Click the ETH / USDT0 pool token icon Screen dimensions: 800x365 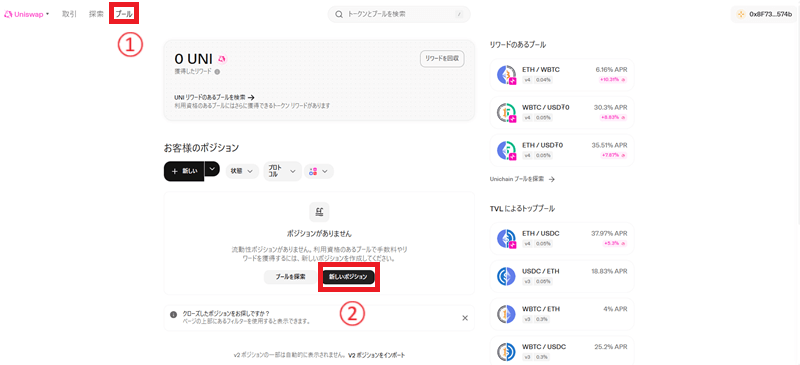tap(507, 150)
